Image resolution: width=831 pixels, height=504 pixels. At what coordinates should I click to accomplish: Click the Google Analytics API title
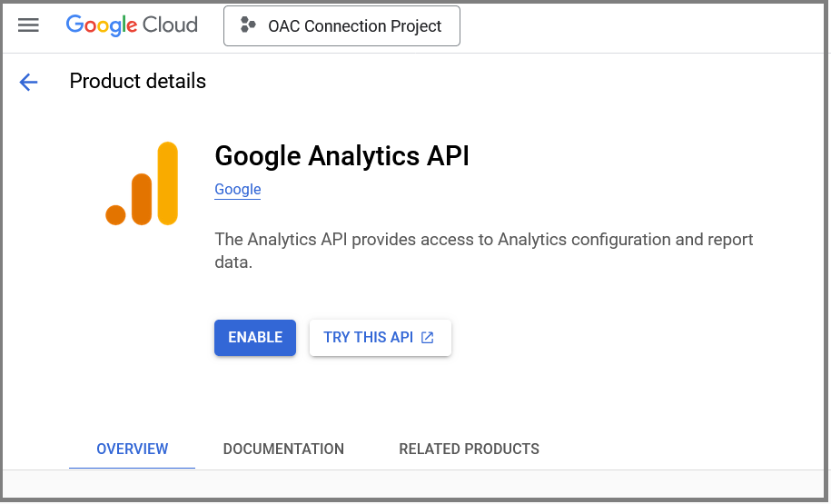click(x=341, y=156)
